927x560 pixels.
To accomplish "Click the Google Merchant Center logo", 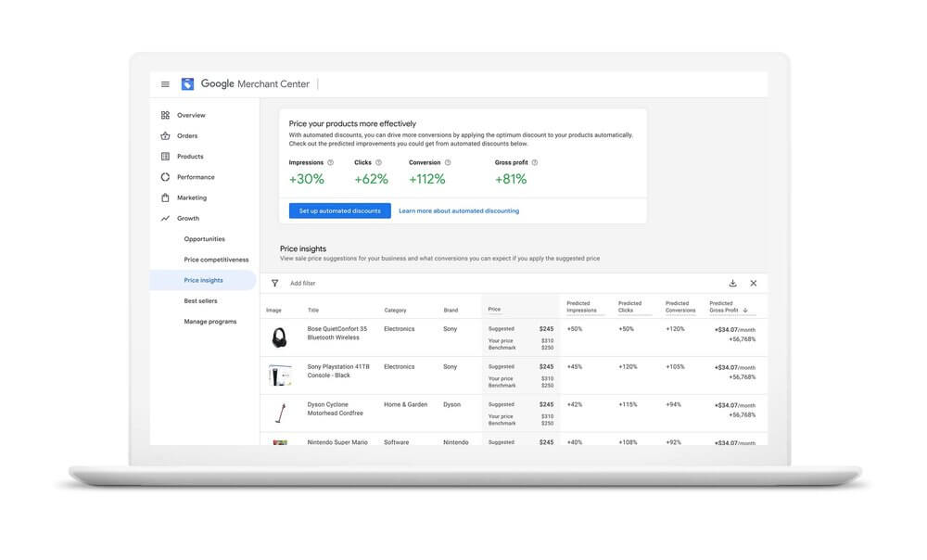I will coord(187,84).
